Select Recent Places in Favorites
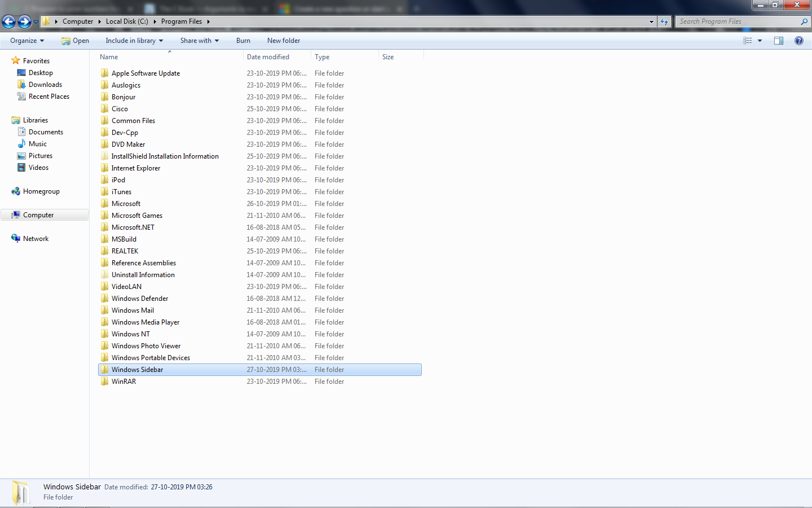This screenshot has height=508, width=812. click(49, 97)
